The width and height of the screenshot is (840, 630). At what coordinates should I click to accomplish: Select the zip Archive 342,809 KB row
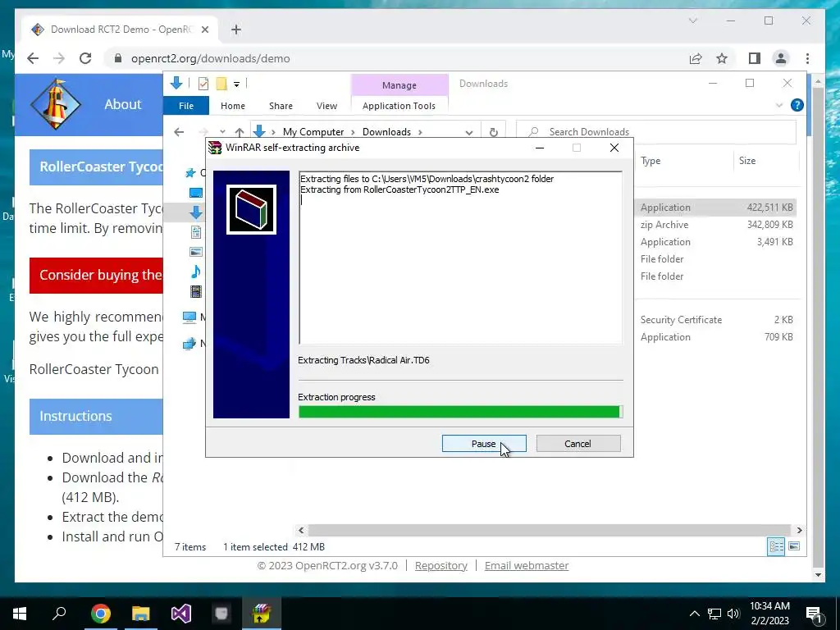(x=717, y=225)
